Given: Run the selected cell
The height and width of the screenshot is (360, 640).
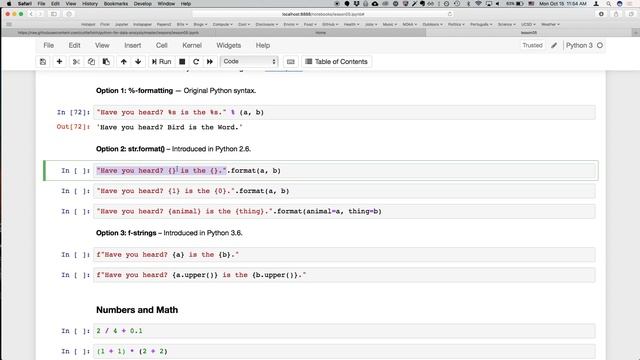Looking at the screenshot, I should click(162, 62).
